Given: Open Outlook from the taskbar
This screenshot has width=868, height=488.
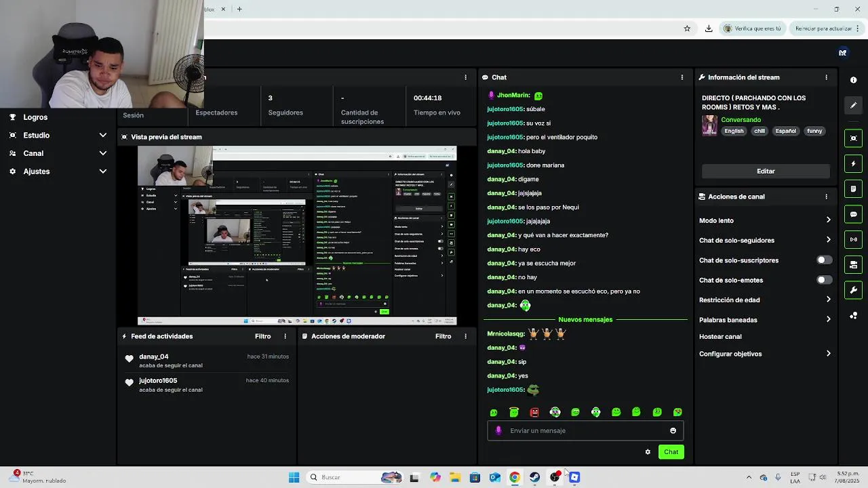Looking at the screenshot, I should coord(495,477).
